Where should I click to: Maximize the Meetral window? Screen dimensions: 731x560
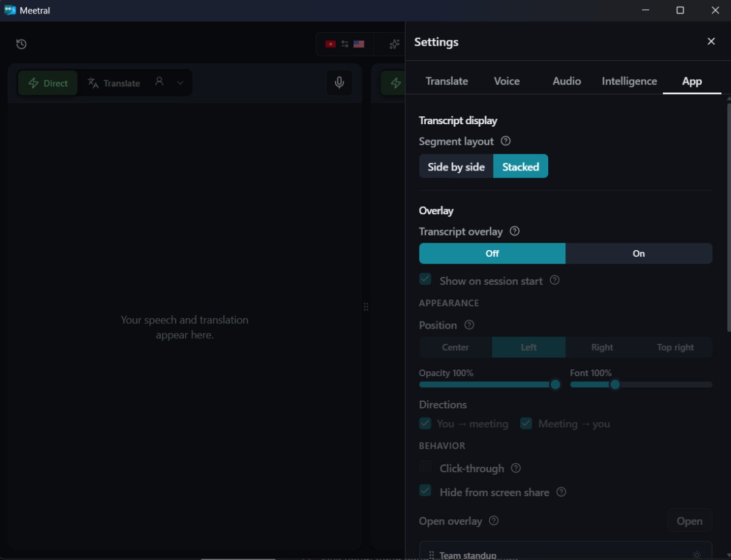click(680, 10)
